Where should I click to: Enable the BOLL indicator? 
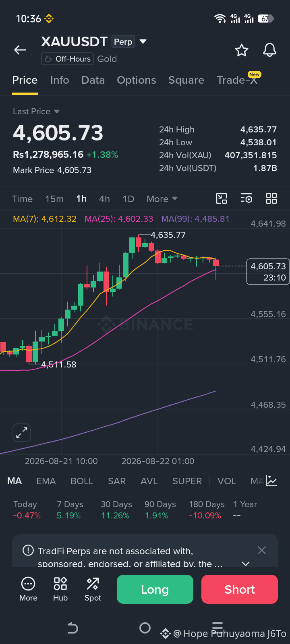coord(82,481)
